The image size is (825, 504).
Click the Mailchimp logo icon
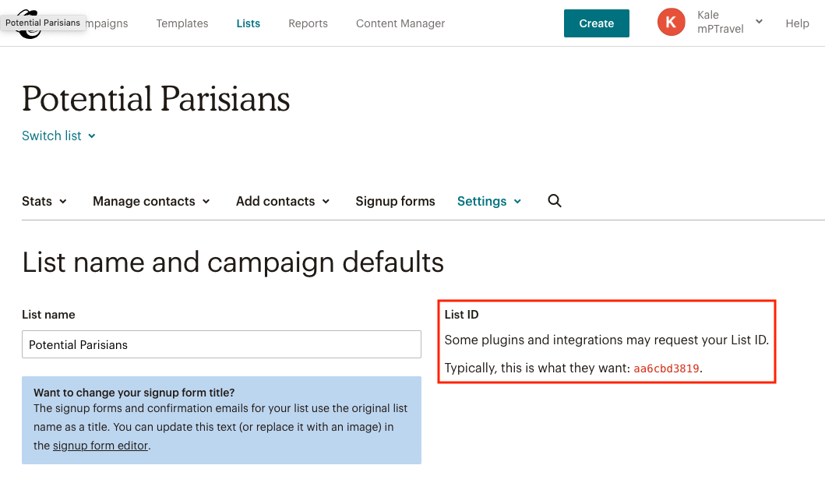point(30,24)
